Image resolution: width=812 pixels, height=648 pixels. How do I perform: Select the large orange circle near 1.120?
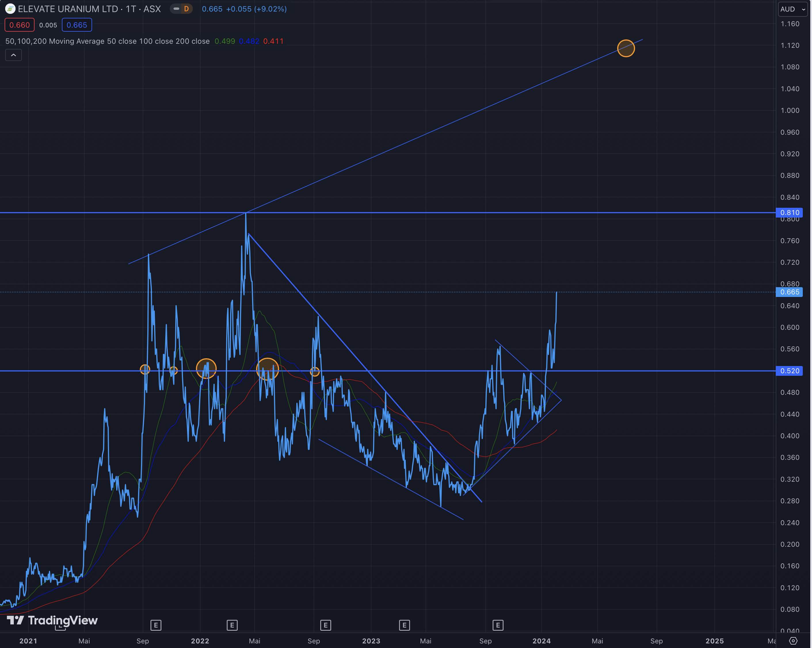coord(626,48)
